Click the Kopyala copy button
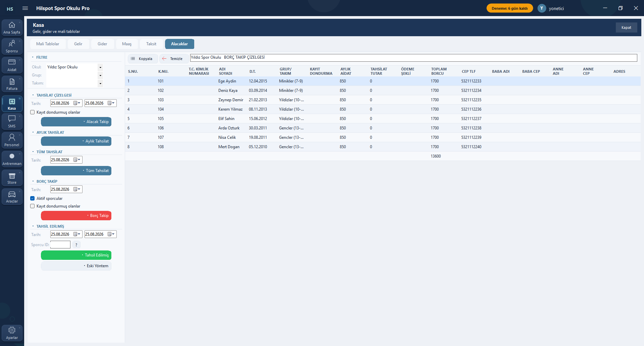This screenshot has width=644, height=346. point(142,59)
